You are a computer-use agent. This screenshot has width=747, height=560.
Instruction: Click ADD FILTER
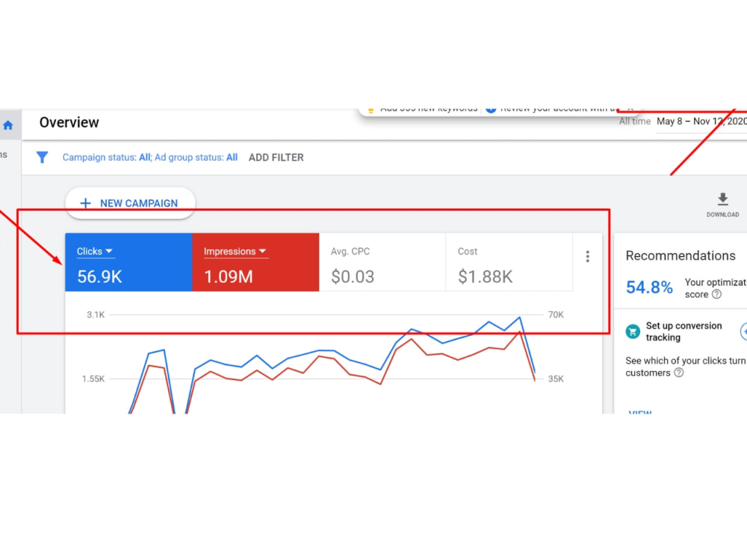tap(276, 158)
